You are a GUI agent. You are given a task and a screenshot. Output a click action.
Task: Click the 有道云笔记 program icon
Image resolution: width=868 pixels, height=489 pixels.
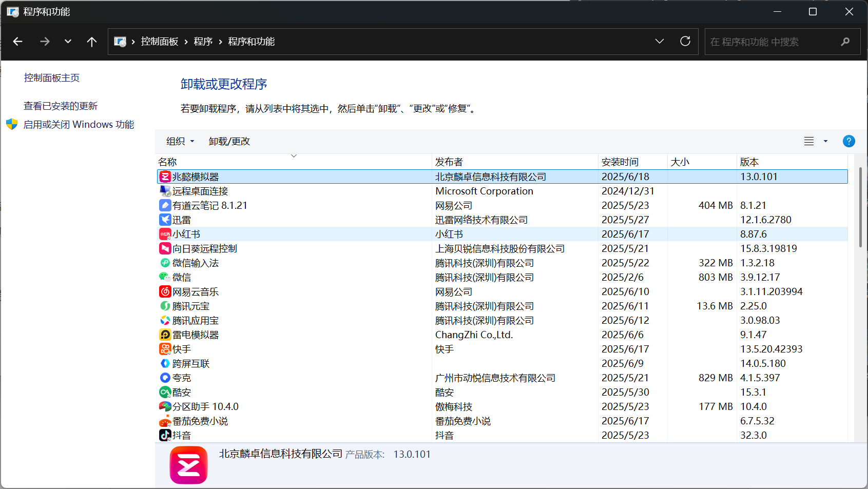165,205
